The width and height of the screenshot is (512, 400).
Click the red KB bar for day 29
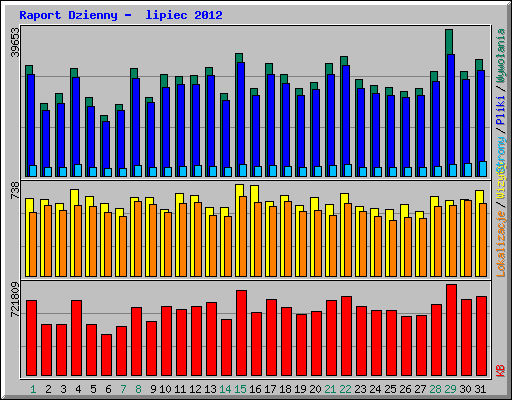click(451, 330)
